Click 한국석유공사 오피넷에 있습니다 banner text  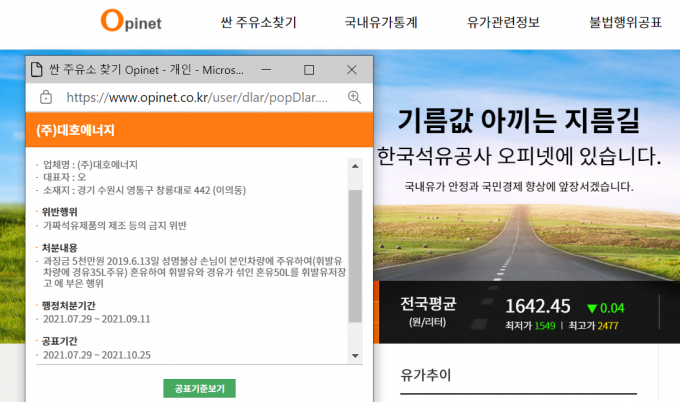click(x=519, y=156)
